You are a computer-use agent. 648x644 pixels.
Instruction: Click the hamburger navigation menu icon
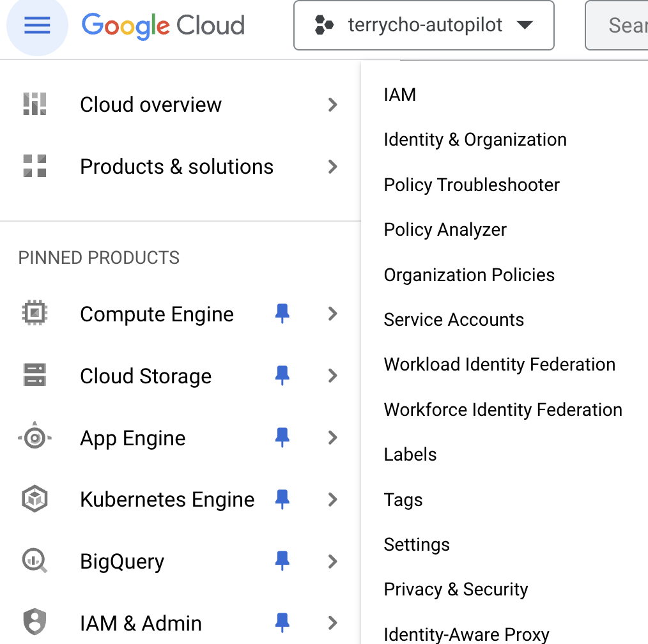pyautogui.click(x=36, y=26)
